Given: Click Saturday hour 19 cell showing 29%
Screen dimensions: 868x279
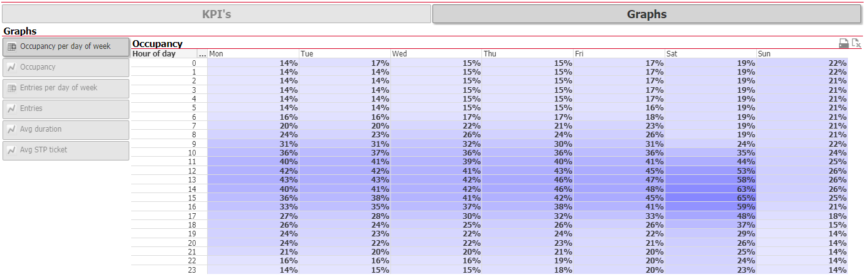Looking at the screenshot, I should pyautogui.click(x=711, y=233).
